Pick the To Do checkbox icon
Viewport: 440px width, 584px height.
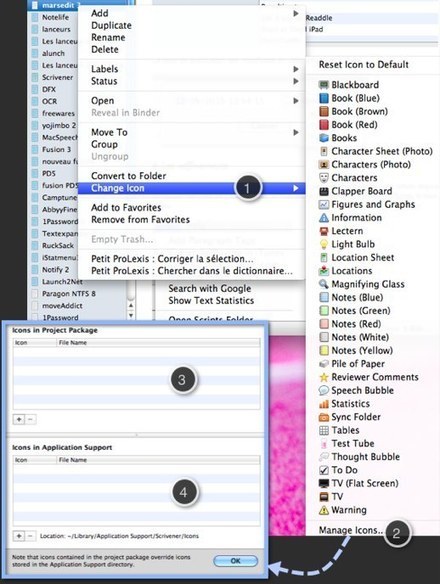click(338, 470)
